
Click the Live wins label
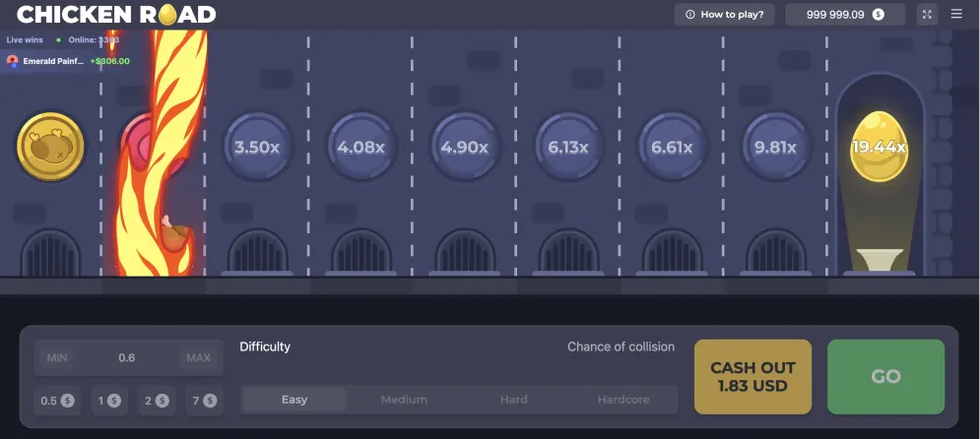(25, 40)
